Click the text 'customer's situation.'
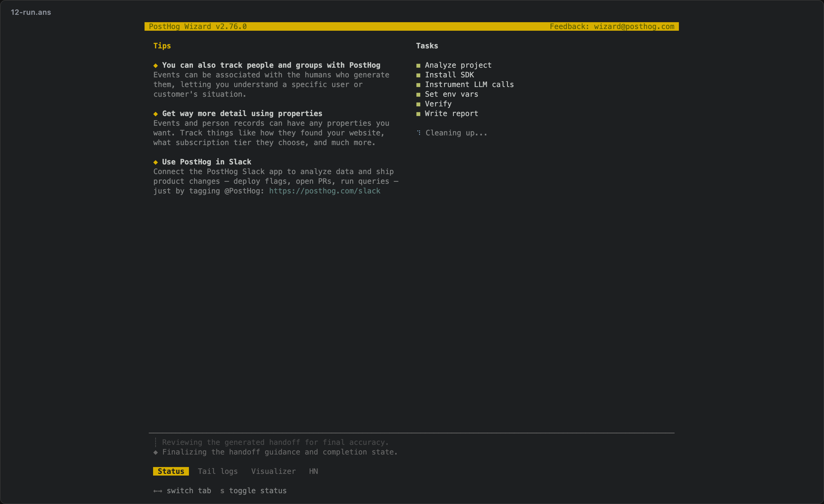 200,94
